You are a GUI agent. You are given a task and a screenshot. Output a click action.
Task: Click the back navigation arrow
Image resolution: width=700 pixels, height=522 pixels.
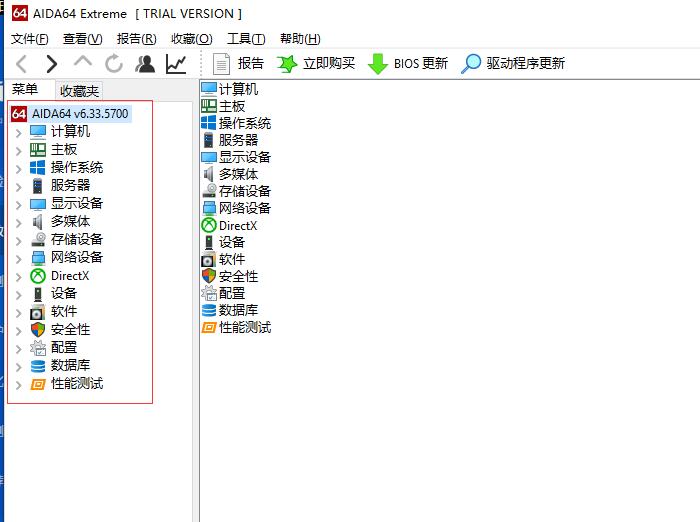[x=21, y=64]
